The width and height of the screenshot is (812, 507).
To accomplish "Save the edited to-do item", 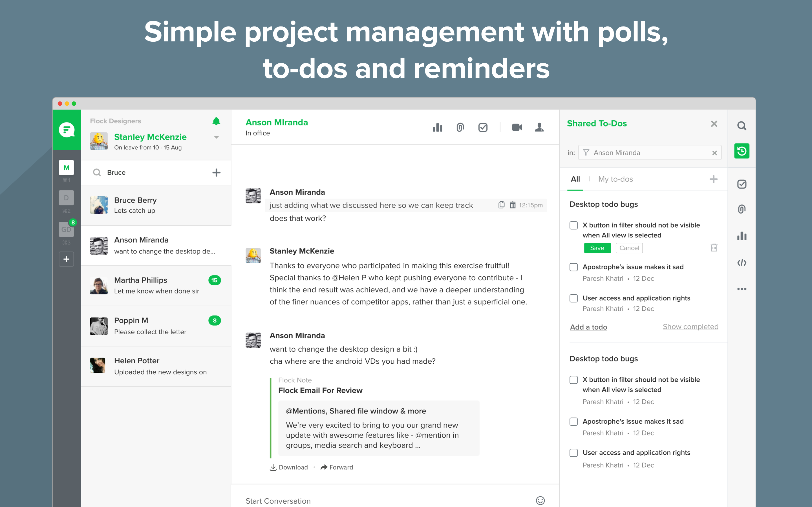I will tap(597, 248).
